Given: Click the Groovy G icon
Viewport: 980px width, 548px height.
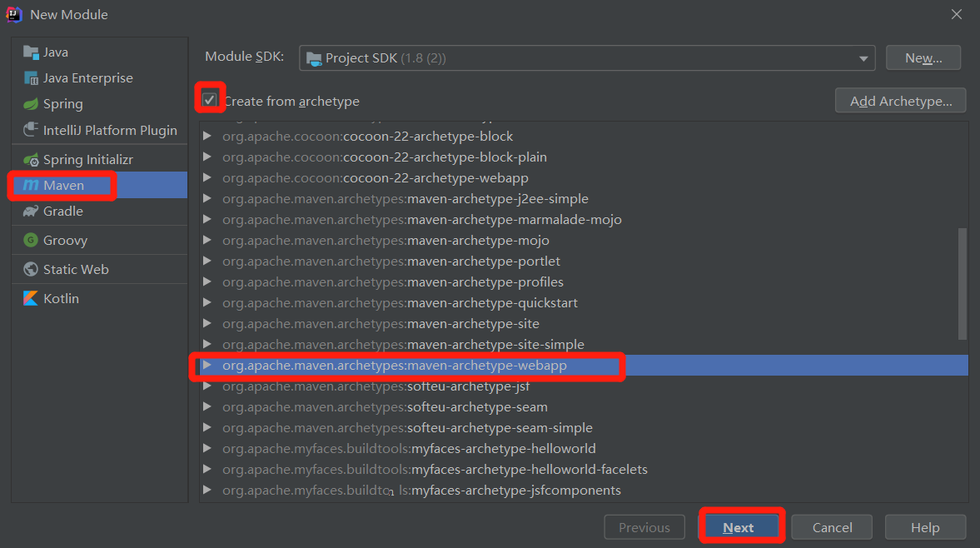Looking at the screenshot, I should pyautogui.click(x=31, y=240).
